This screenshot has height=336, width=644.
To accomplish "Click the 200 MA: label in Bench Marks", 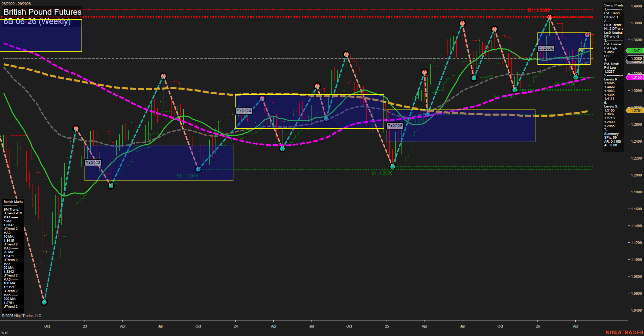I will [9, 299].
